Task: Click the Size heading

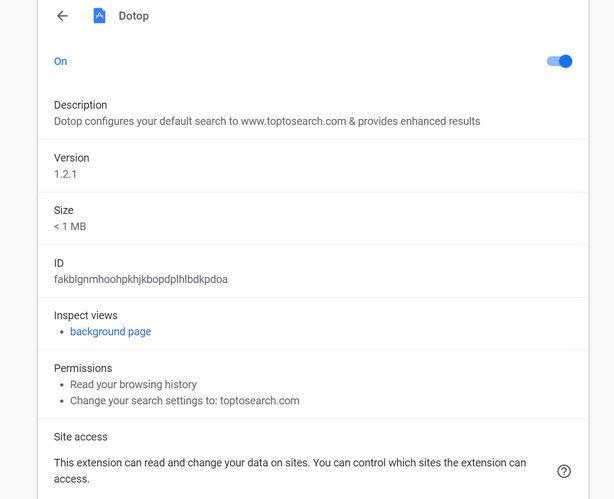Action: (64, 210)
